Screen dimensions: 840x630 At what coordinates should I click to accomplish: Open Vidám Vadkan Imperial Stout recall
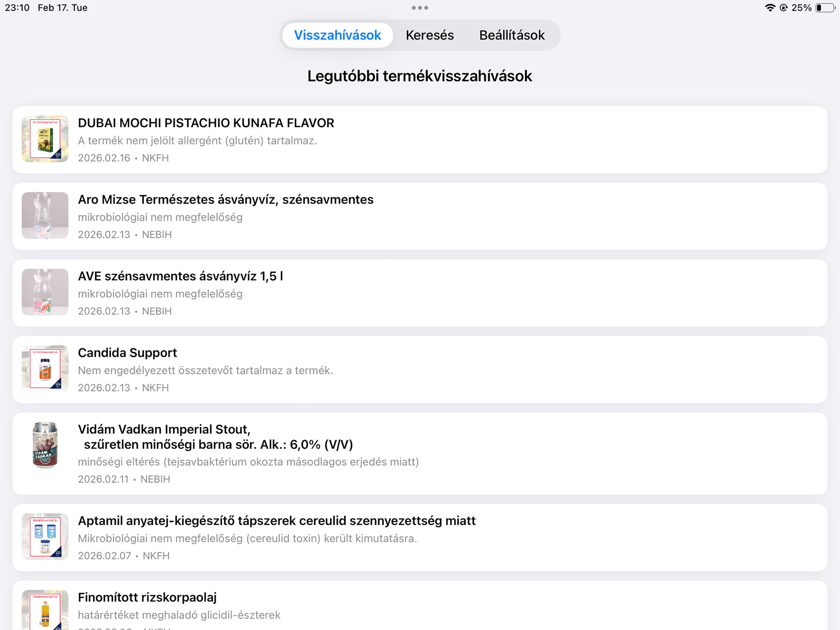coord(420,453)
